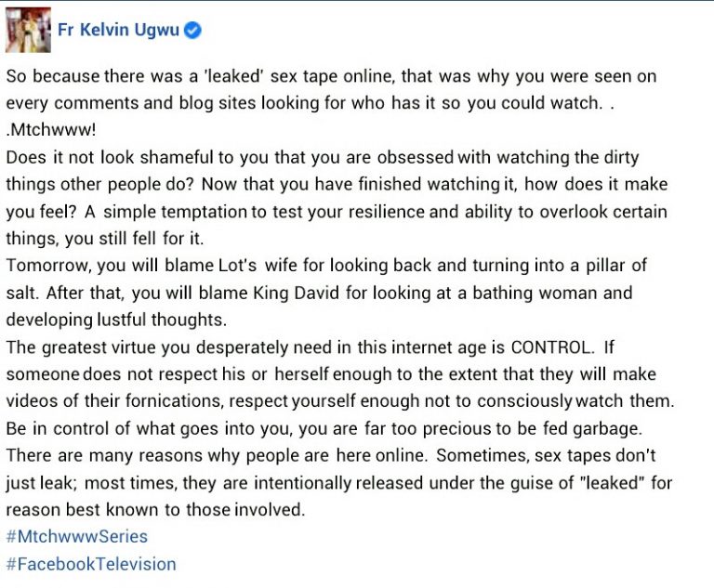Open Fr Kelvin Ugwu's profile picture
714x588 pixels.
pos(28,30)
